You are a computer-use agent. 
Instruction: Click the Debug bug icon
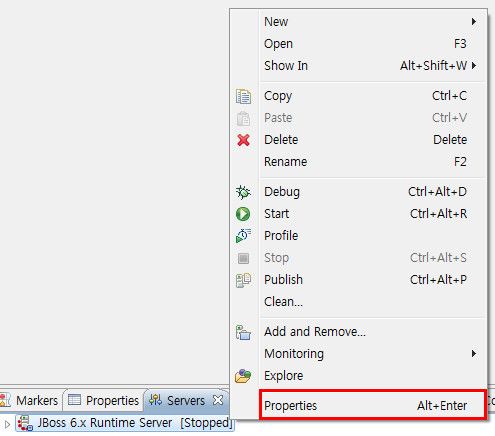click(243, 192)
